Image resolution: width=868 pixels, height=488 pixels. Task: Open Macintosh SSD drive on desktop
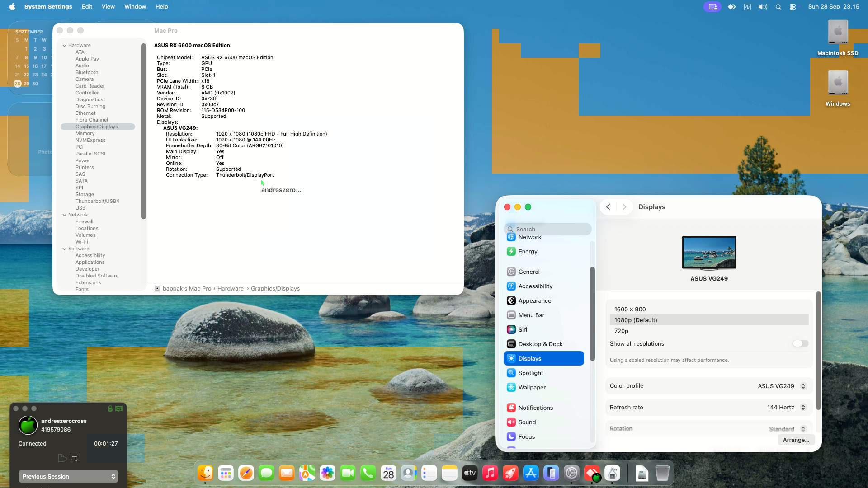838,38
